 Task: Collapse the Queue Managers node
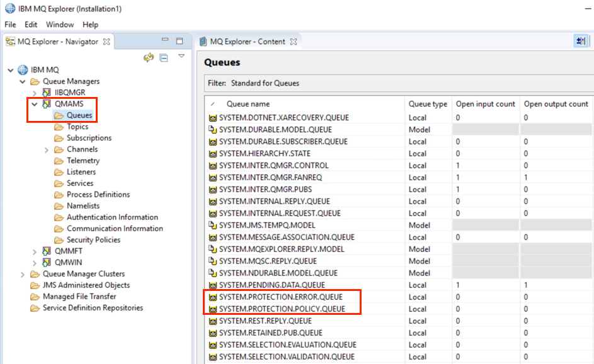(x=23, y=81)
